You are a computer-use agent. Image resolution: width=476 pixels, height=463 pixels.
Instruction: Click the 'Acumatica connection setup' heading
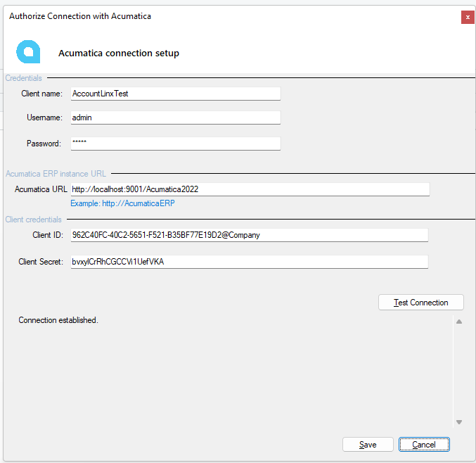(x=119, y=53)
